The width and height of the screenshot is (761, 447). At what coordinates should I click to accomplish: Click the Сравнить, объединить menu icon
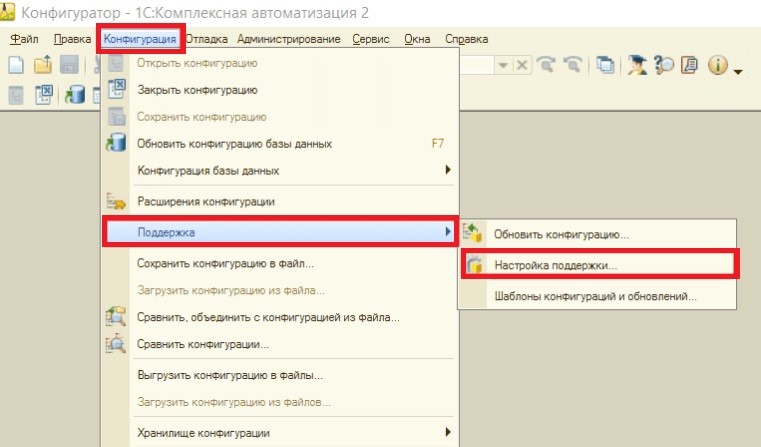click(116, 316)
